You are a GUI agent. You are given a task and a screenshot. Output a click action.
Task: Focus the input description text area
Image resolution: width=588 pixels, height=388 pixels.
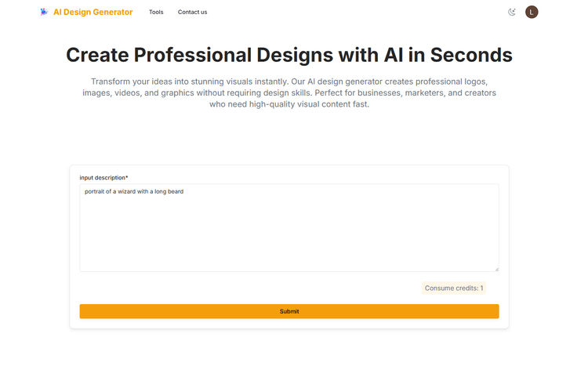click(289, 227)
